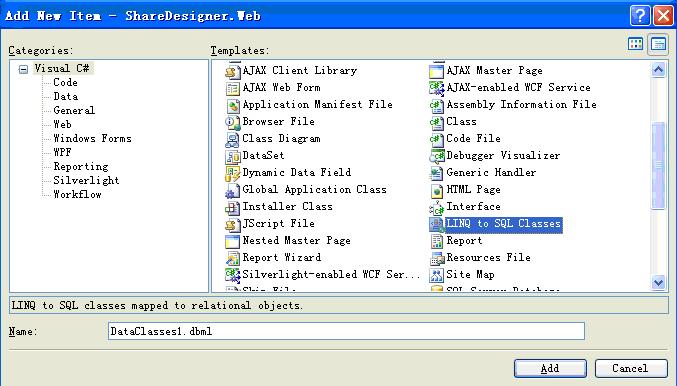Select the AJAX-enabled WCF Service icon

[437, 89]
